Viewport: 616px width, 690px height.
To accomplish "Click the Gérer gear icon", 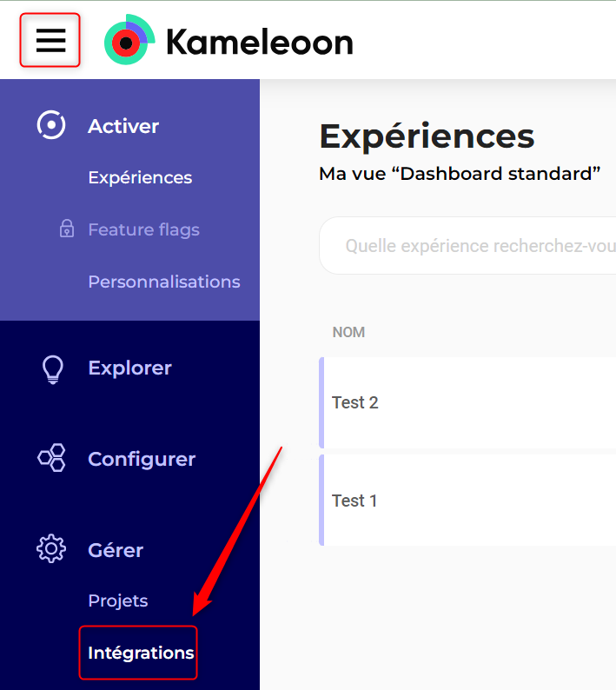I will (51, 549).
